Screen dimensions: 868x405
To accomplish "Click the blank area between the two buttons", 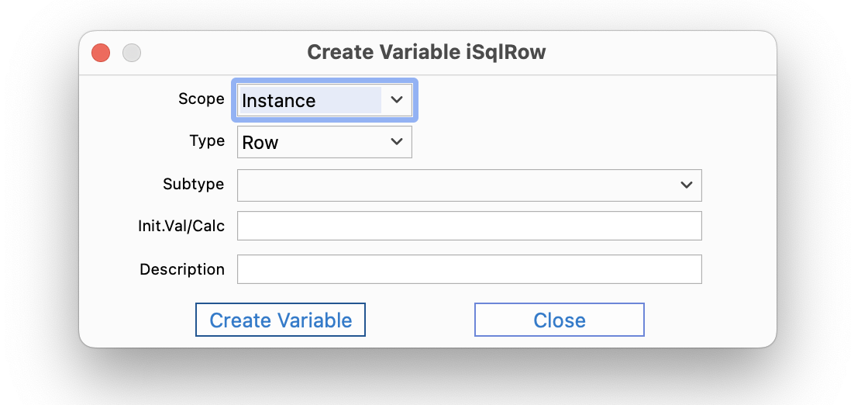I will click(419, 320).
